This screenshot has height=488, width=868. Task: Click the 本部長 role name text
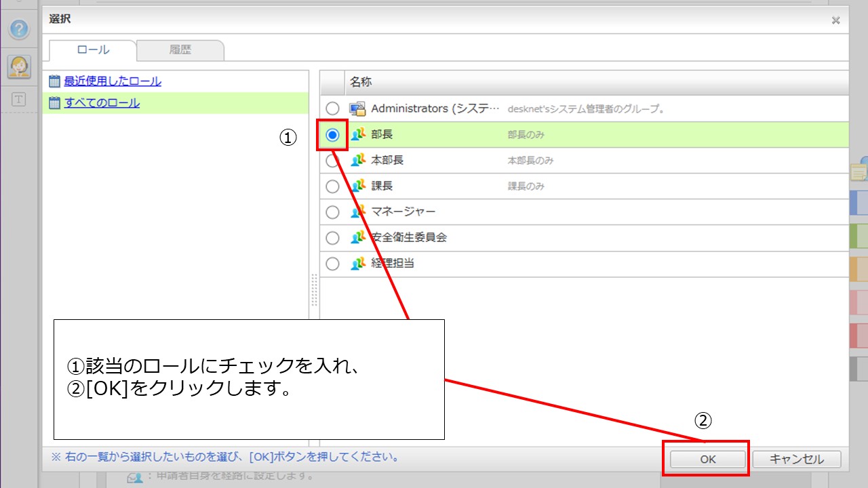[x=387, y=160]
